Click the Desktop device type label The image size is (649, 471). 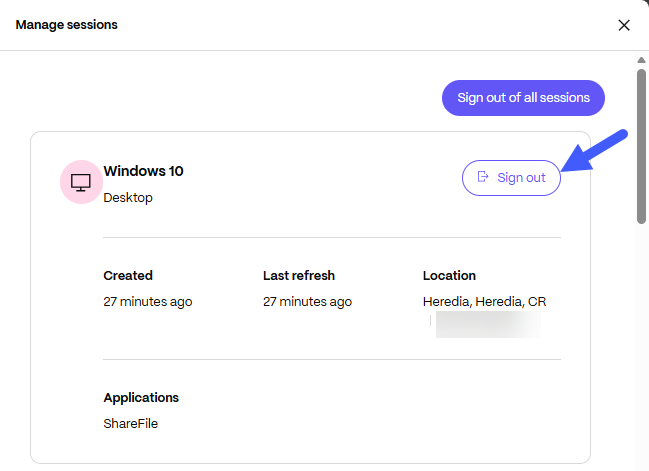click(x=128, y=198)
